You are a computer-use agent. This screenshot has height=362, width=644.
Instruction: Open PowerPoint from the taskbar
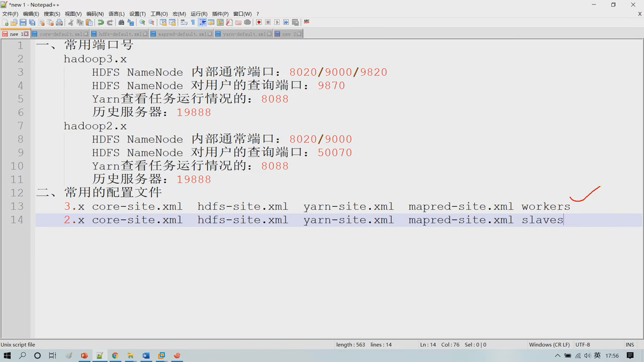pos(84,356)
